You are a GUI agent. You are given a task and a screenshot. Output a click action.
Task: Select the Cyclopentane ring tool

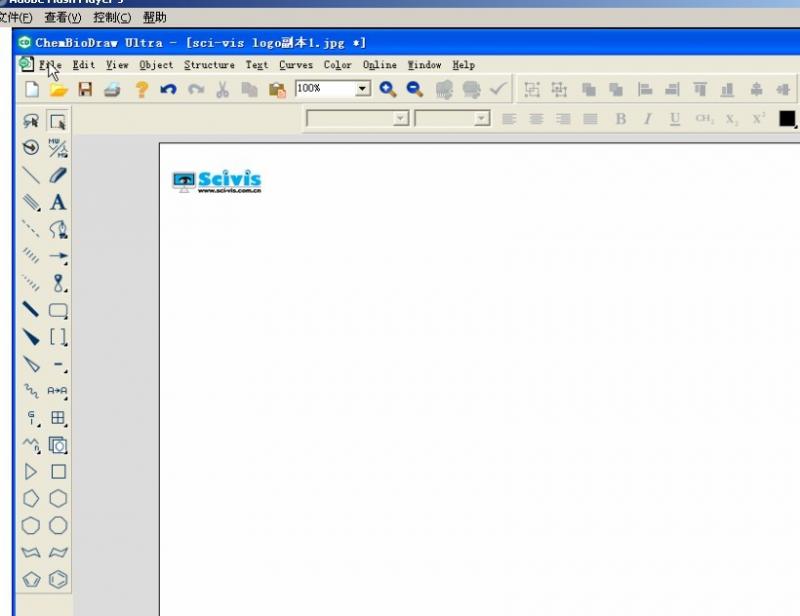(31, 499)
